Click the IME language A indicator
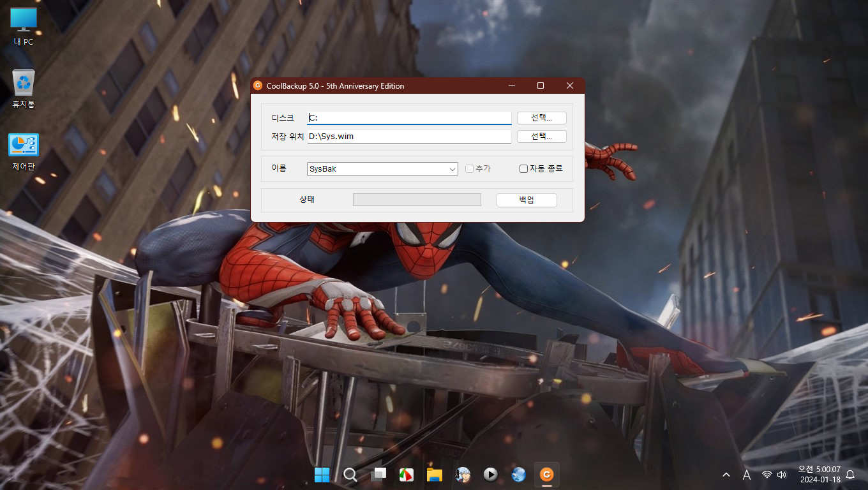Screen dimensions: 868x490 click(747, 475)
